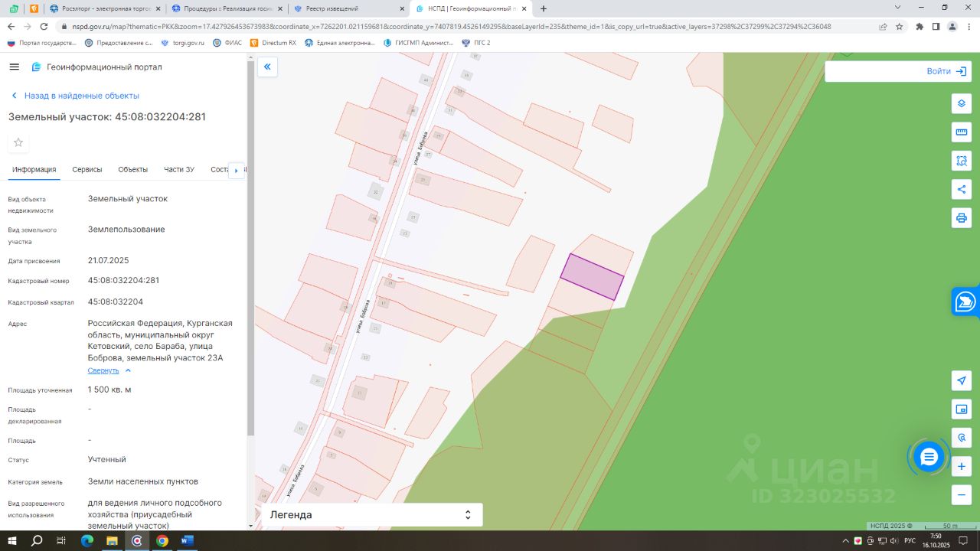Show the overview mini-map
The height and width of the screenshot is (551, 980).
click(x=962, y=409)
